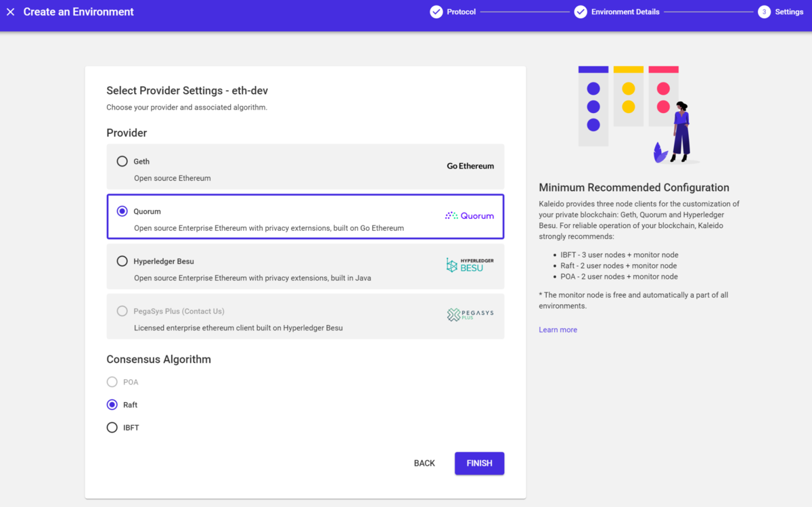This screenshot has width=812, height=507.
Task: Click the Quorum logo
Action: [470, 216]
